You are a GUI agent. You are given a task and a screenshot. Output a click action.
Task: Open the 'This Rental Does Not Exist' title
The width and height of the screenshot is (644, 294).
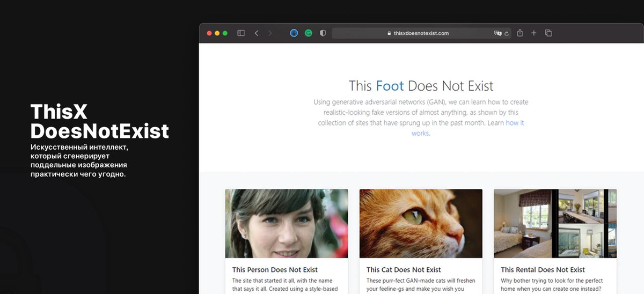543,270
